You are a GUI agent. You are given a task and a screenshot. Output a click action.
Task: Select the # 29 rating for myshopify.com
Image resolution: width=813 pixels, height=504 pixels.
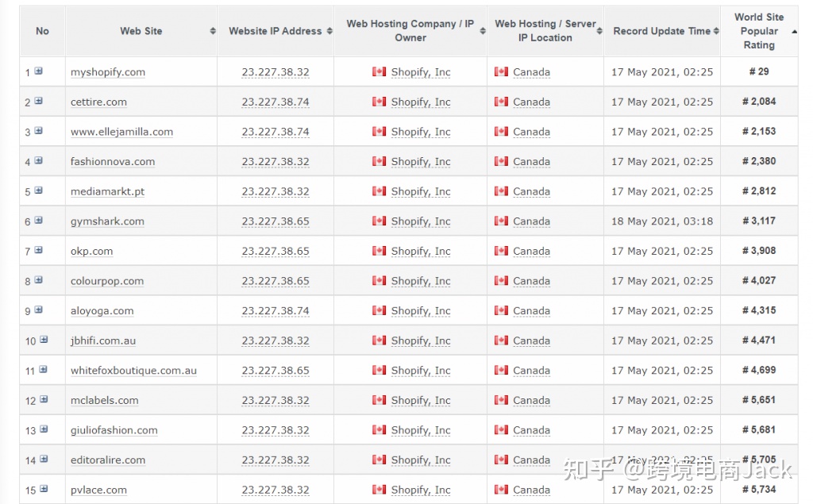point(759,71)
